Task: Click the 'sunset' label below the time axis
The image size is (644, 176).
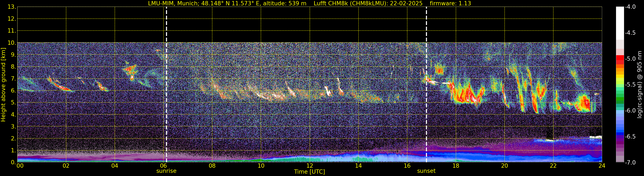Action: coord(426,171)
